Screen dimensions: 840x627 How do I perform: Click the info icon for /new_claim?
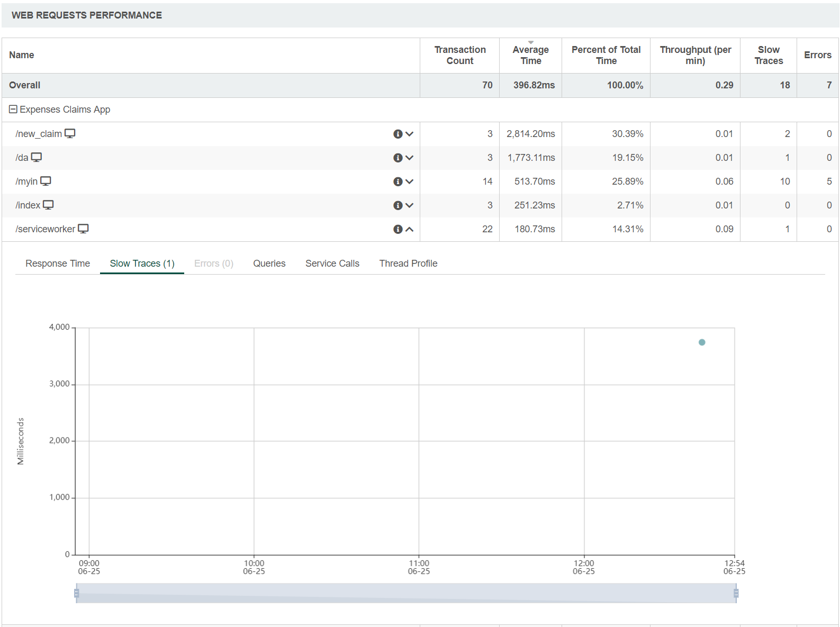click(x=398, y=134)
